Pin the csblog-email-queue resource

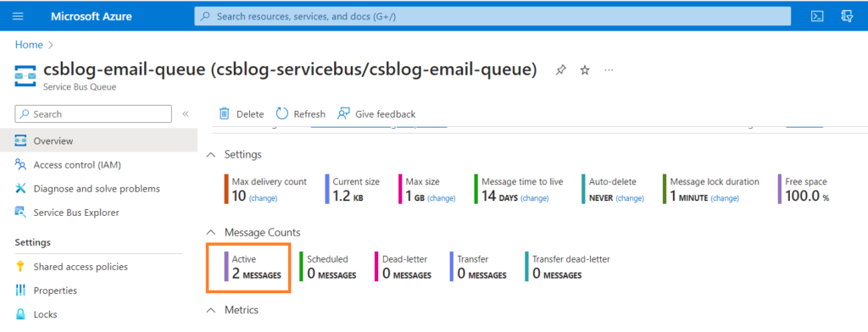tap(561, 70)
